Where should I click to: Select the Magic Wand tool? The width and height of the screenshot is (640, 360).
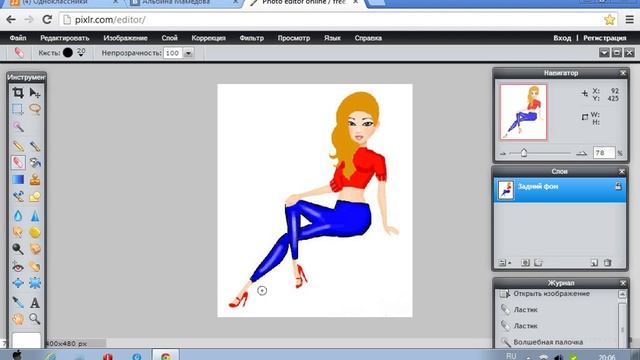point(18,127)
